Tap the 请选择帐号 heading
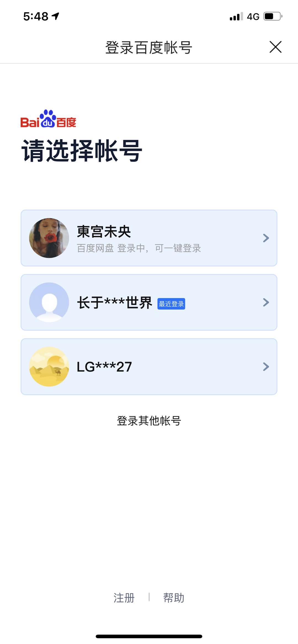 [82, 151]
